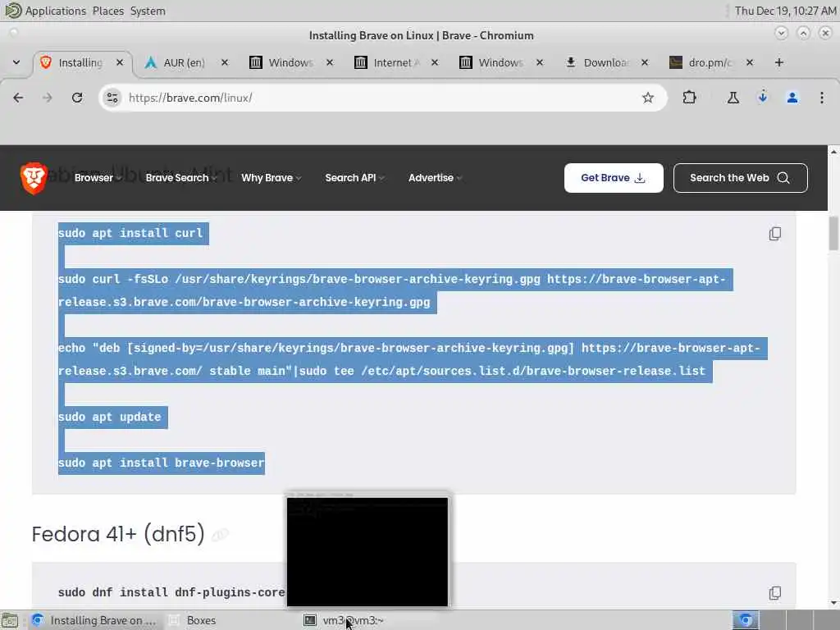Click the 'sudo apt install brave-browser' text
Screen dimensions: 840x630
pos(162,463)
